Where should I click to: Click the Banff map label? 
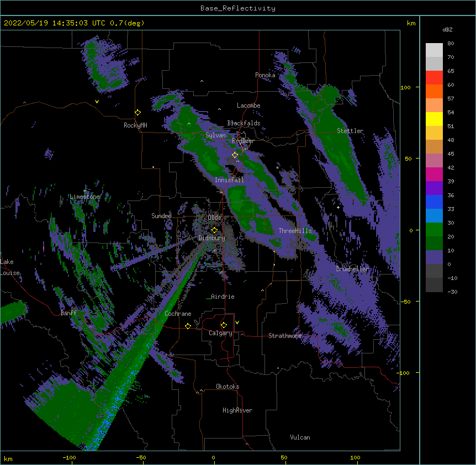click(x=68, y=313)
